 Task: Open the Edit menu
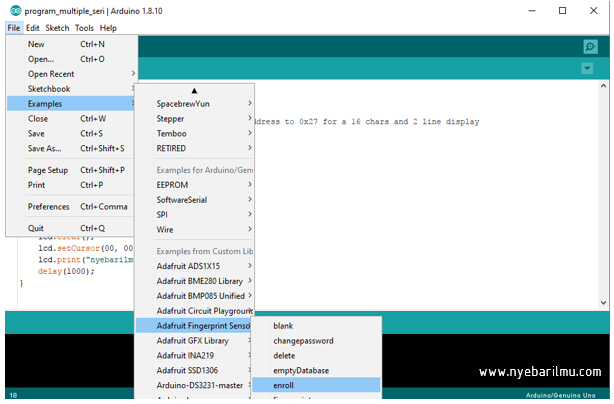[33, 28]
